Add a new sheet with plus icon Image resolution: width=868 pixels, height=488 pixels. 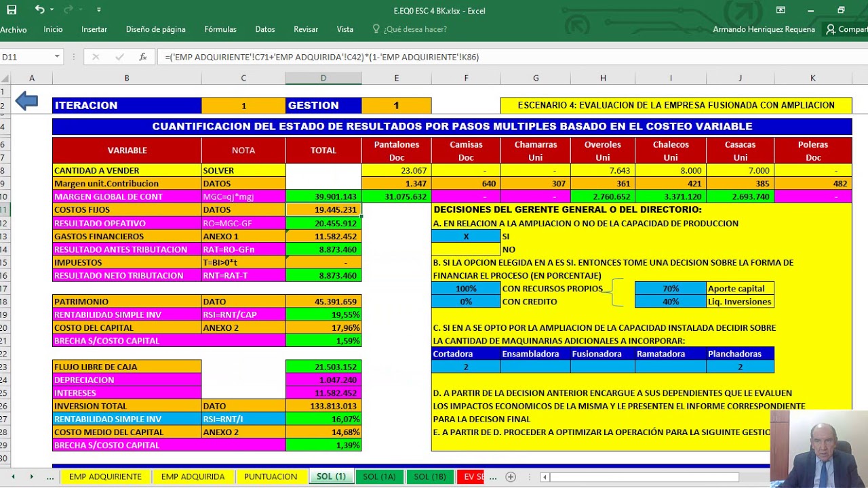coord(511,476)
